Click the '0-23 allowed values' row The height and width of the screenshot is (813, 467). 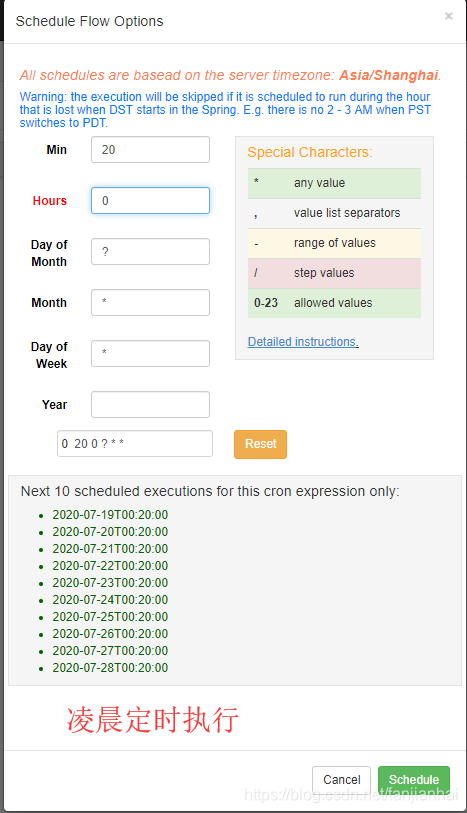[x=334, y=303]
